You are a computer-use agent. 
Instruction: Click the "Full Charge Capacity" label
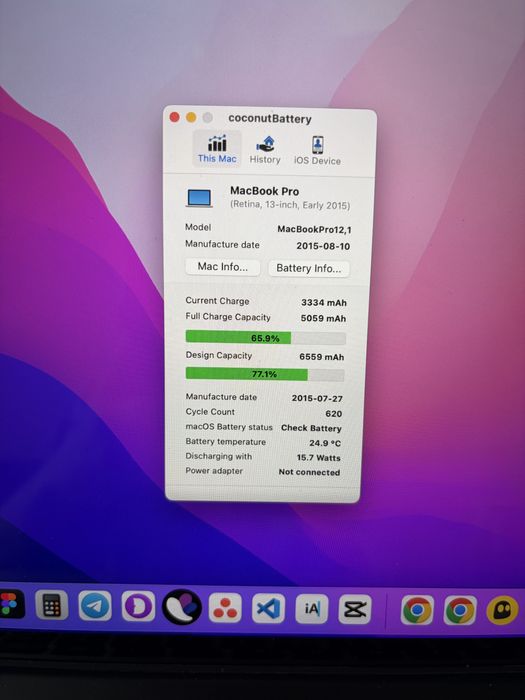pos(228,317)
